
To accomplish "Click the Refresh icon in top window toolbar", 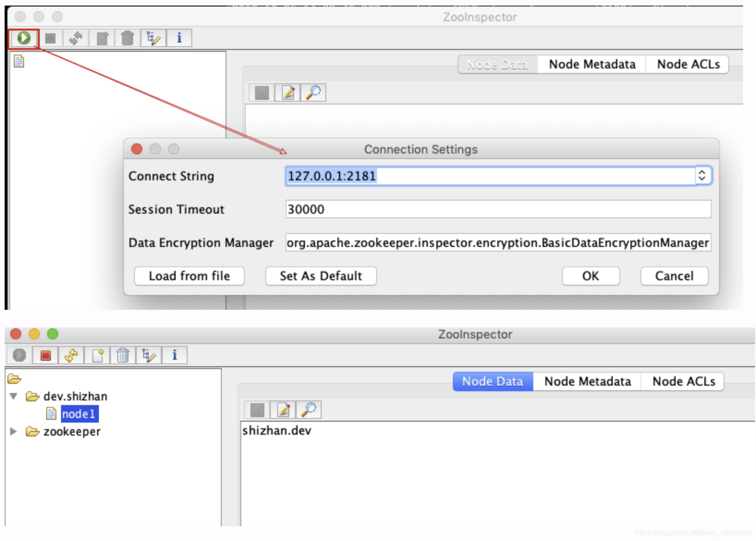I will pos(76,38).
